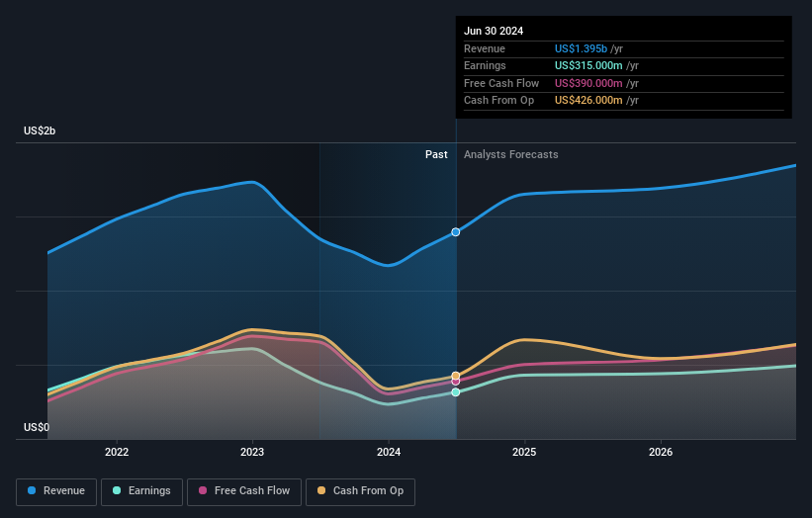This screenshot has height=518, width=812.
Task: Click the US$1.395b revenue value
Action: [x=581, y=48]
